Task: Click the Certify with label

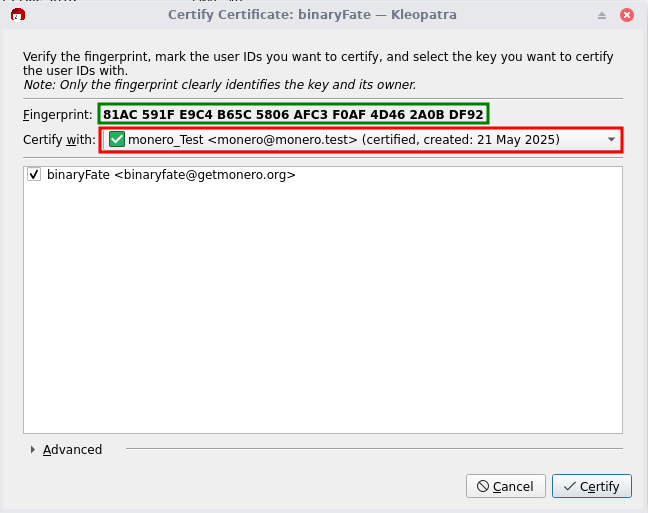Action: pyautogui.click(x=60, y=140)
